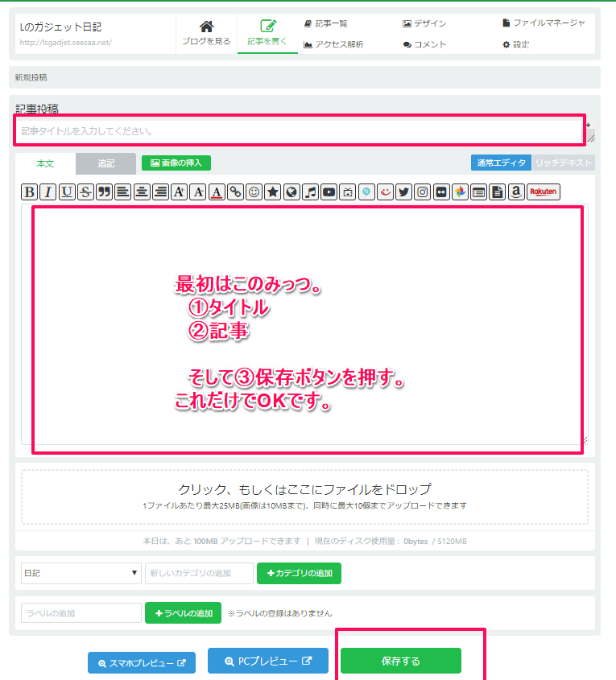Click the underline formatting icon
This screenshot has height=680, width=616.
[67, 192]
